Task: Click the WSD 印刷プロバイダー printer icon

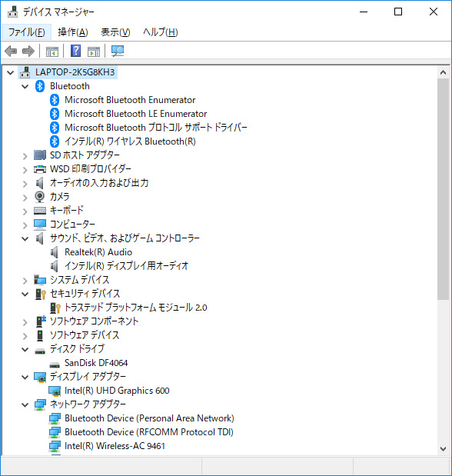Action: coord(40,169)
